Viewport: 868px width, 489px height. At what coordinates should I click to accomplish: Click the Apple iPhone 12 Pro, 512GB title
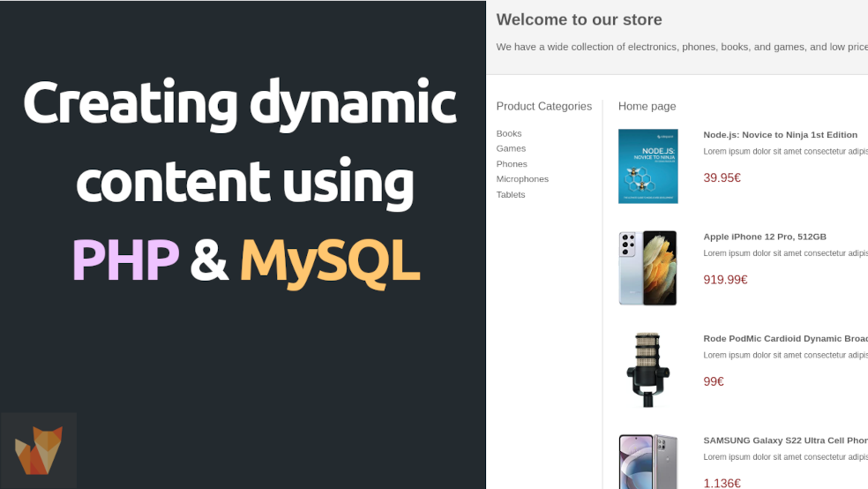tap(764, 237)
